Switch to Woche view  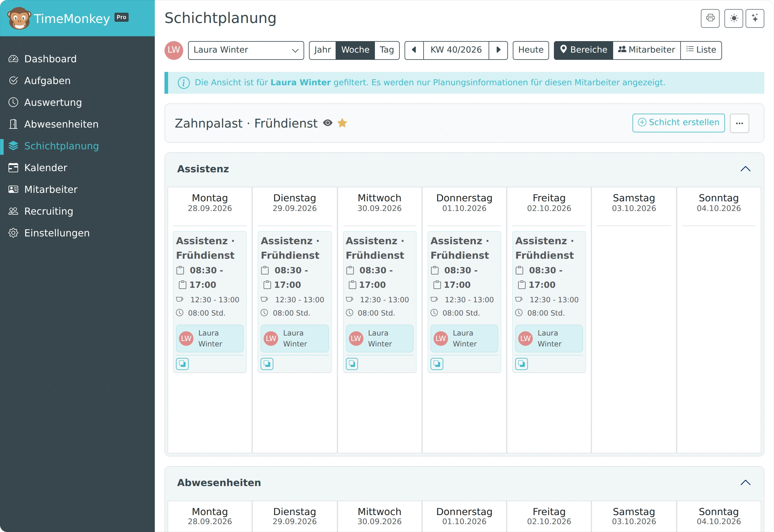(355, 50)
